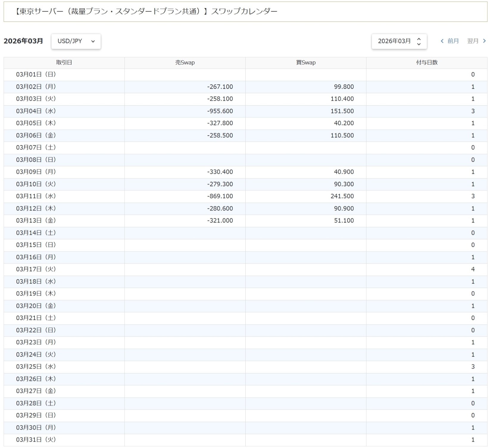
Task: Select buy swap value 40.900
Action: 344,172
